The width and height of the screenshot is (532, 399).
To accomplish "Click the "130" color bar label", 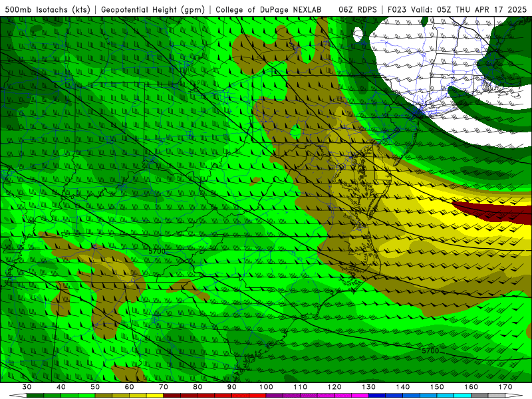I will [x=368, y=387].
